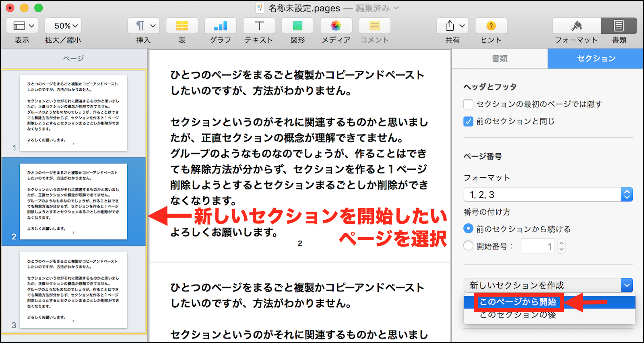
Task: Open the 新しいセクションを作成 dropdown
Action: pyautogui.click(x=548, y=285)
